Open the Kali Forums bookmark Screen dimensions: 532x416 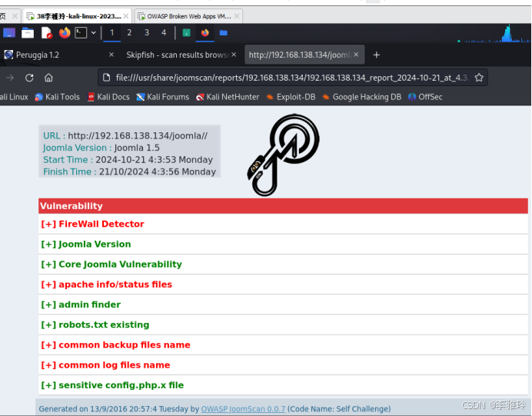pos(163,97)
